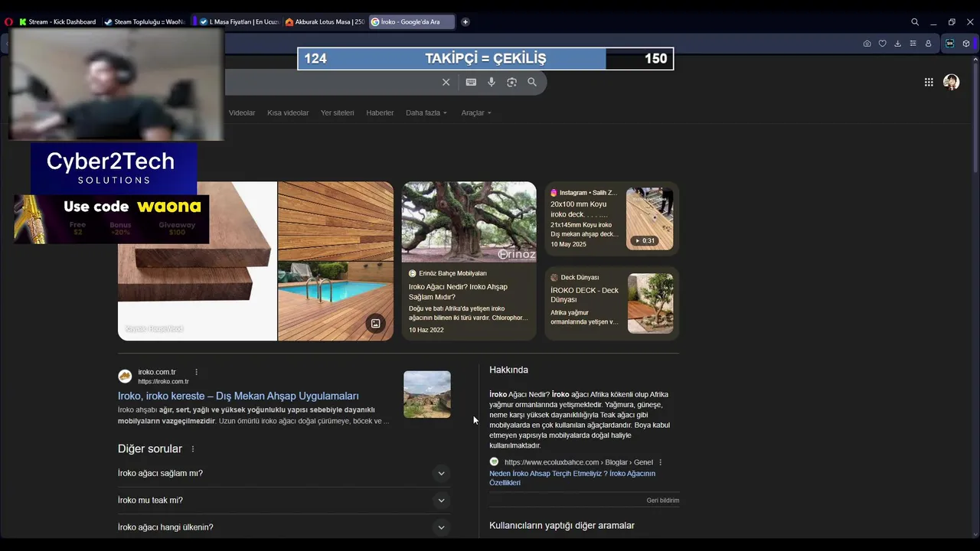Click the 'Hakkında' heading
The width and height of the screenshot is (980, 551).
click(509, 370)
